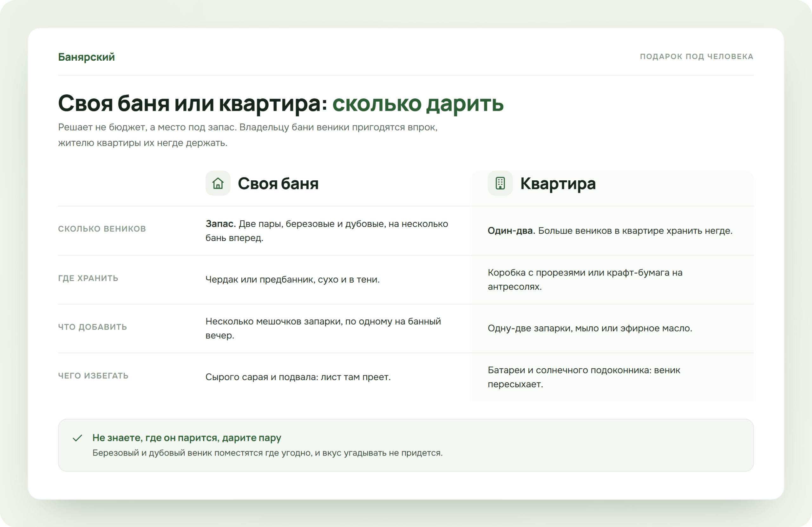Viewport: 812px width, 527px height.
Task: Click the tip text Березовый и дубовый веник
Action: [267, 453]
